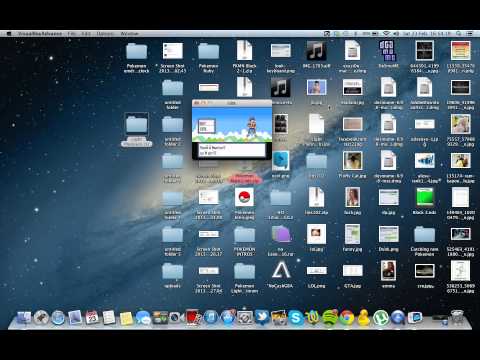The image size is (480, 360).
Task: Open the Edit menu
Action: pyautogui.click(x=86, y=34)
